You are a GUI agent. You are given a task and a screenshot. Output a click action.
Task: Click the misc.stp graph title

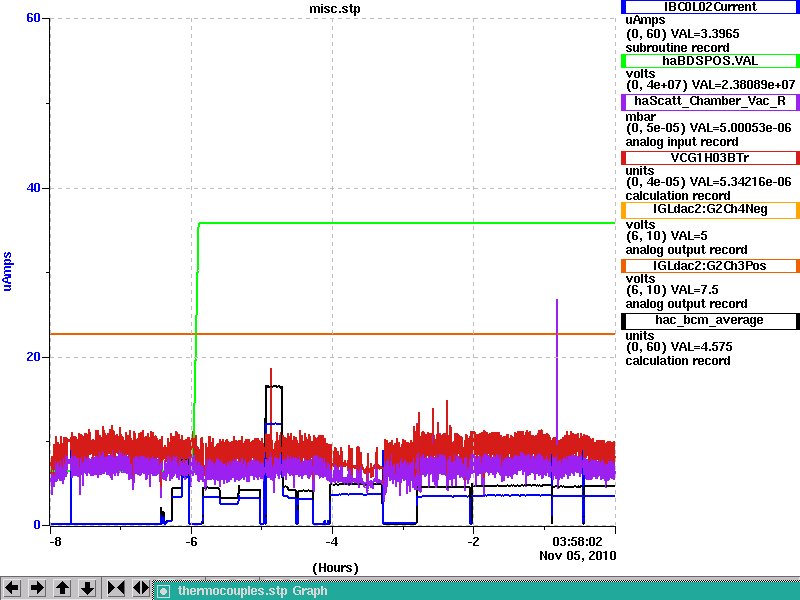click(x=335, y=9)
